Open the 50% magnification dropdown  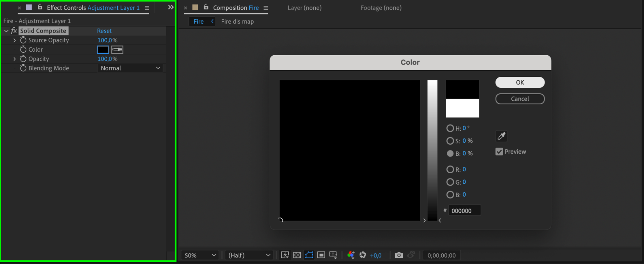point(200,255)
